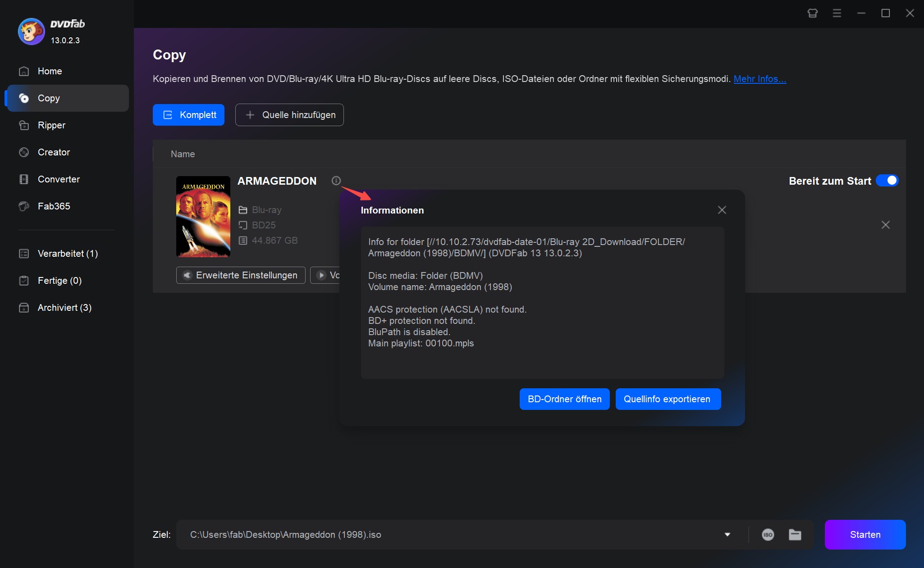This screenshot has width=924, height=568.
Task: Toggle the Bereit zum Start switch
Action: [x=887, y=181]
